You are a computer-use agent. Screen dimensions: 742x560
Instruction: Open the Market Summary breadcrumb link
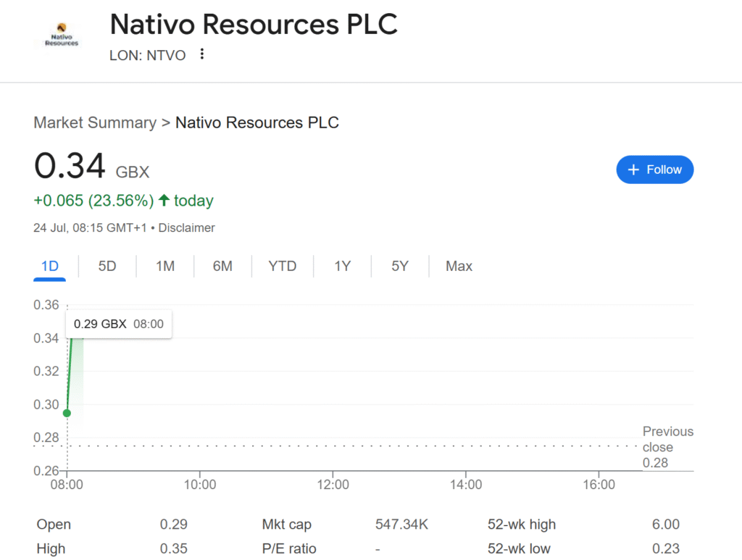(95, 122)
